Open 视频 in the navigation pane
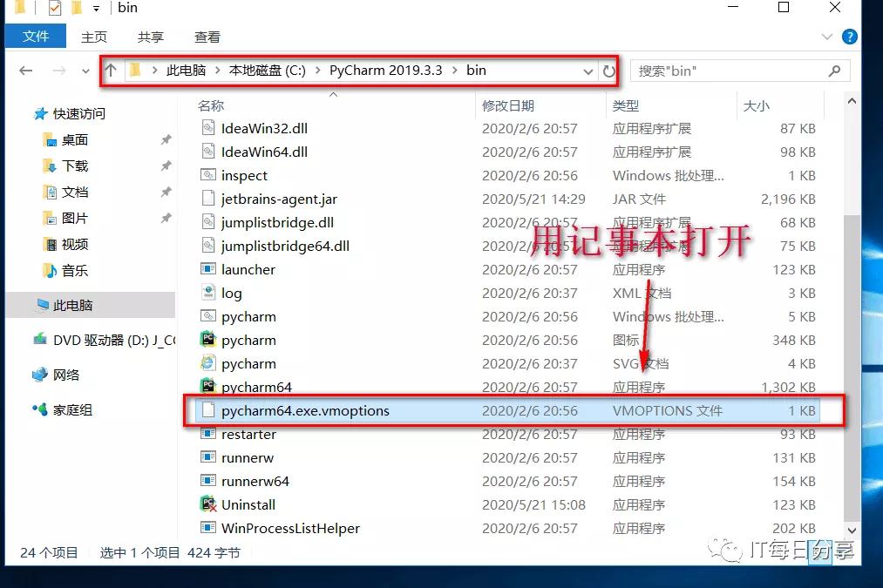Viewport: 883px width, 588px height. point(75,244)
